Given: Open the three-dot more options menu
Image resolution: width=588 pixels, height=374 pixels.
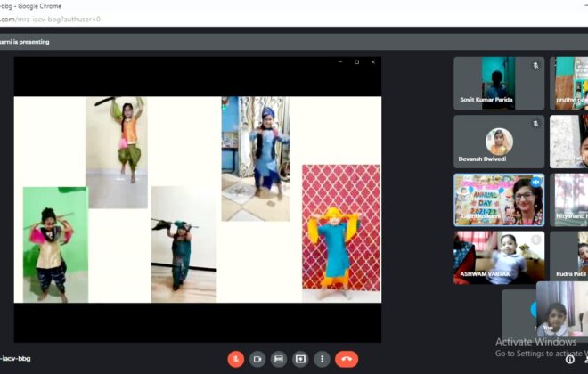Looking at the screenshot, I should (323, 359).
